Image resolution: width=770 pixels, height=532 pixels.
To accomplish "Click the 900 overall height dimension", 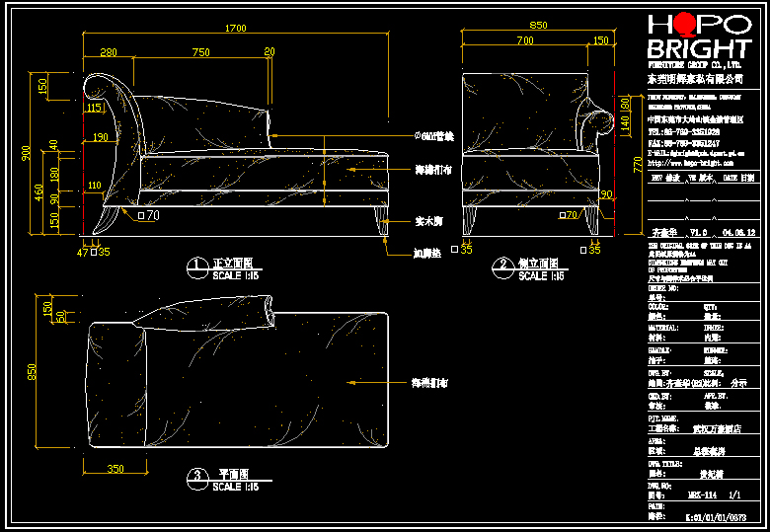I will [x=26, y=153].
